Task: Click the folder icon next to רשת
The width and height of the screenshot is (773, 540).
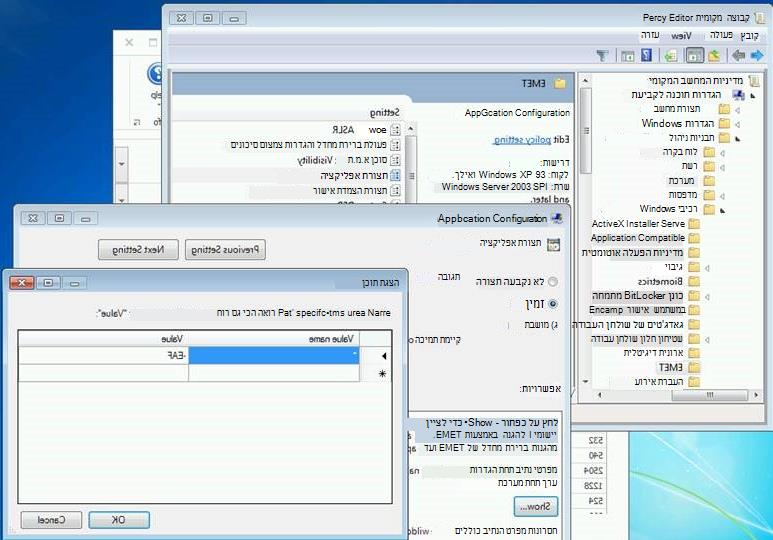Action: coord(709,166)
